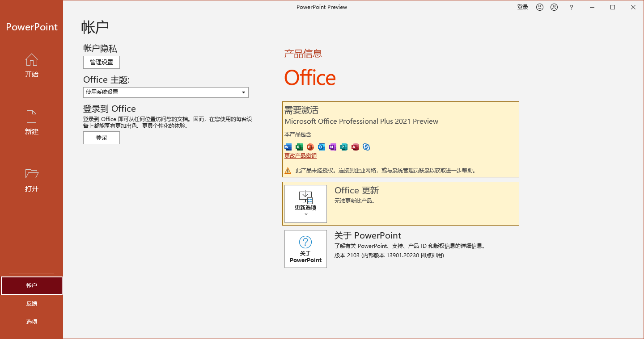644x339 pixels.
Task: Open the 选项 menu item
Action: [31, 321]
